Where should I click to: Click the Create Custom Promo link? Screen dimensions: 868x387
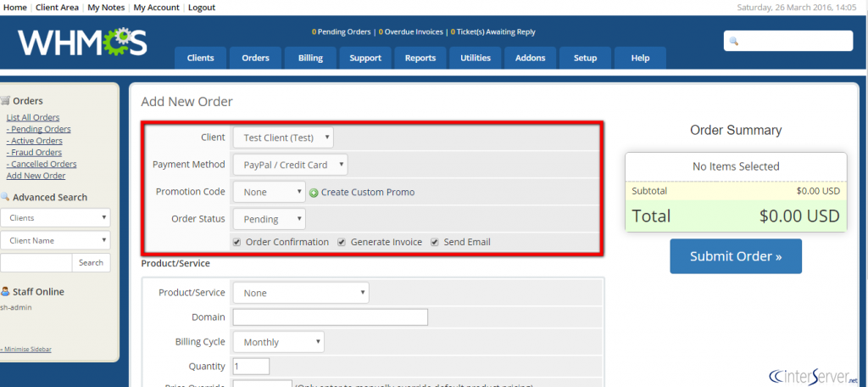point(368,193)
